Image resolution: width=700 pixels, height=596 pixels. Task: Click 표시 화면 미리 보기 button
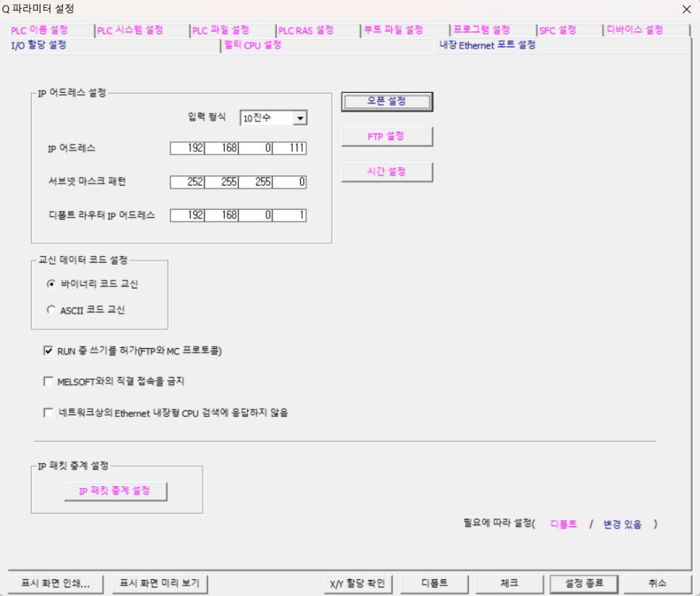tap(159, 584)
